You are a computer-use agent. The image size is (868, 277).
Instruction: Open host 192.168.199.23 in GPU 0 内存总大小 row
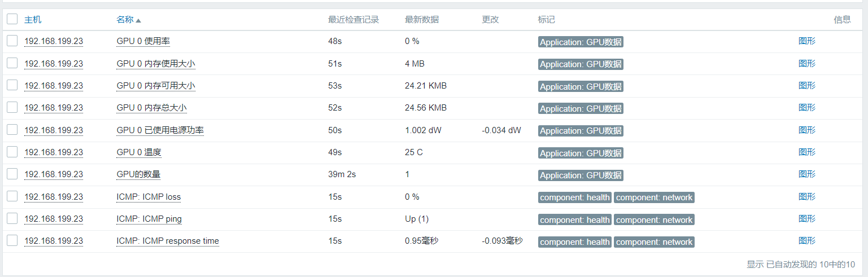coord(54,108)
